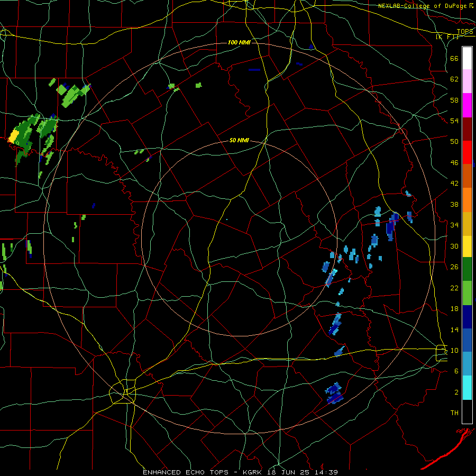Click the '50 NMI' range ring label
476x476 pixels.
(x=239, y=140)
